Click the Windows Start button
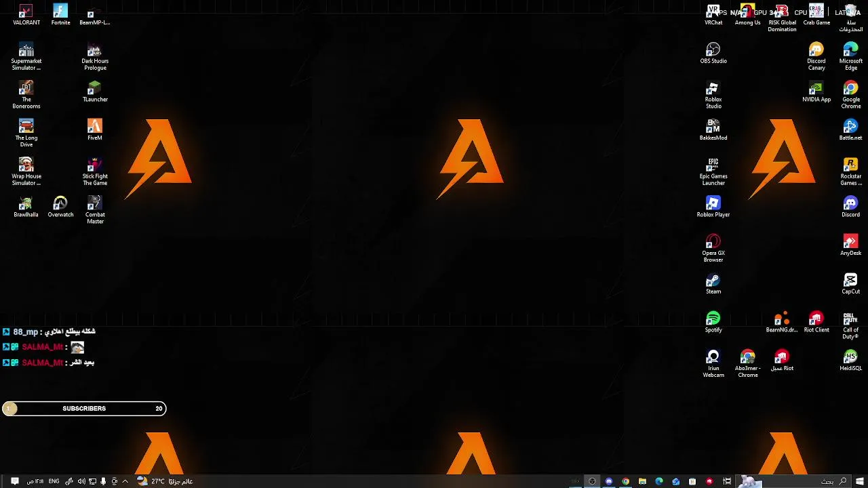Screen dimensions: 868x488 [859, 481]
